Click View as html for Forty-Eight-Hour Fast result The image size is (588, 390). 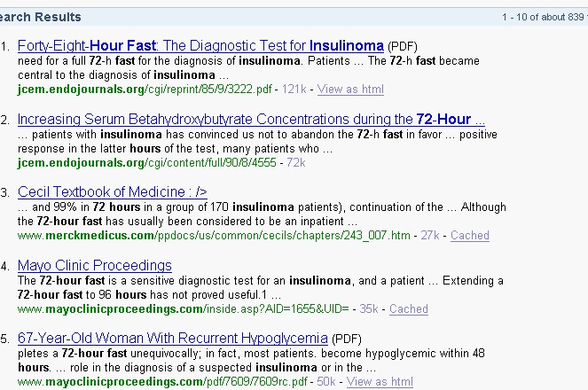[x=350, y=89]
